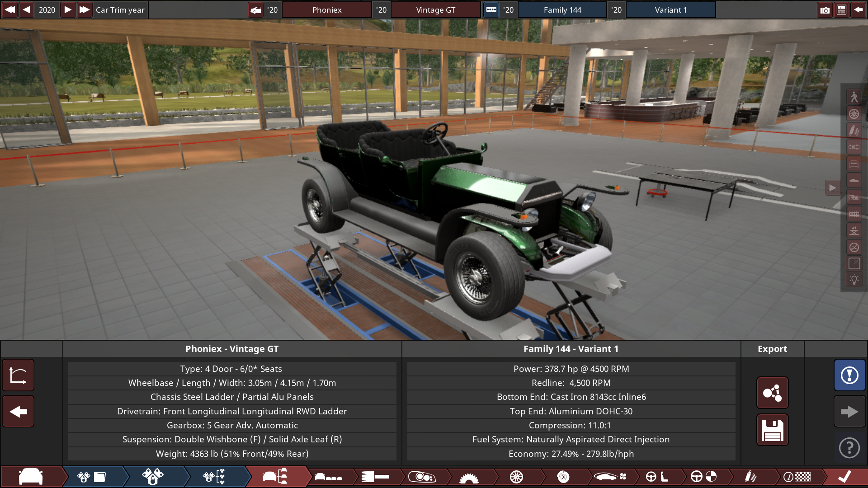Click the car model icon beside Phoniex
868x488 pixels.
[256, 10]
